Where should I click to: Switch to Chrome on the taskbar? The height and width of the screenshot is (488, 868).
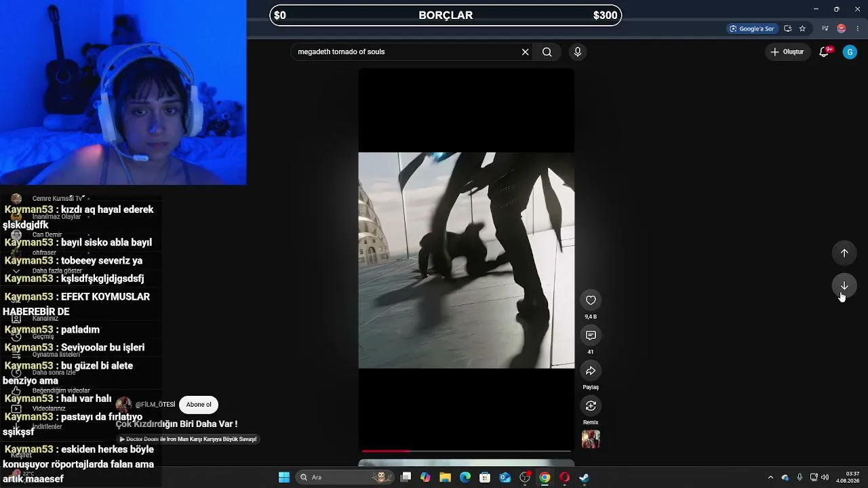[x=545, y=477]
